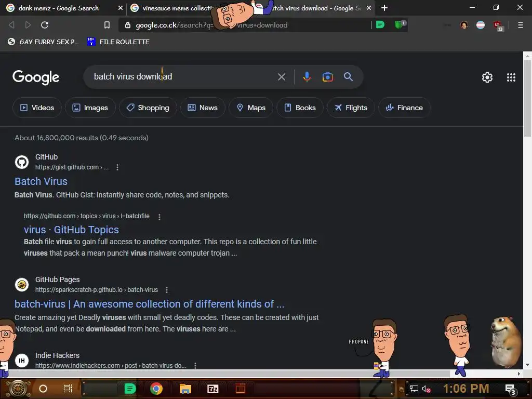Open the FILE ROULETTE bookmark
The height and width of the screenshot is (399, 532).
118,42
